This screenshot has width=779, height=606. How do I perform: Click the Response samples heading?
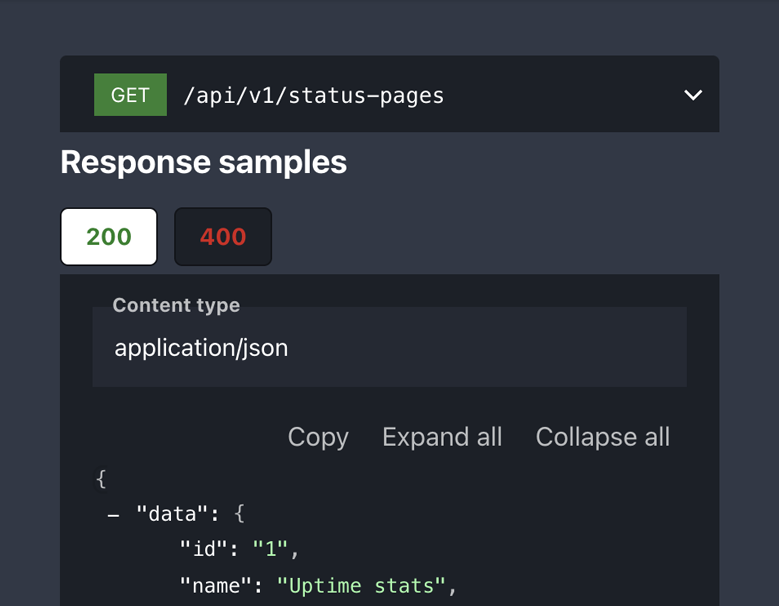[203, 162]
